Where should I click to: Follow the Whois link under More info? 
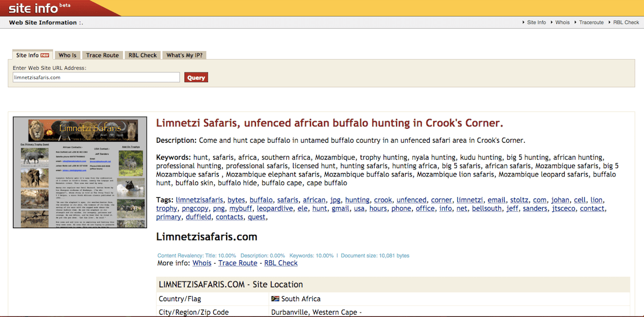tap(202, 263)
